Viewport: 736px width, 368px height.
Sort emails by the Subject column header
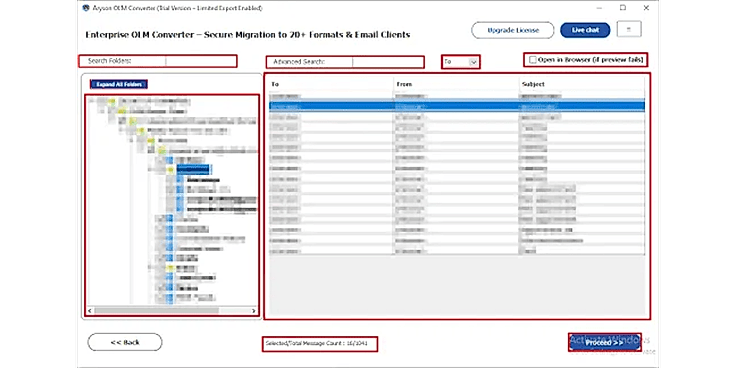tap(581, 84)
